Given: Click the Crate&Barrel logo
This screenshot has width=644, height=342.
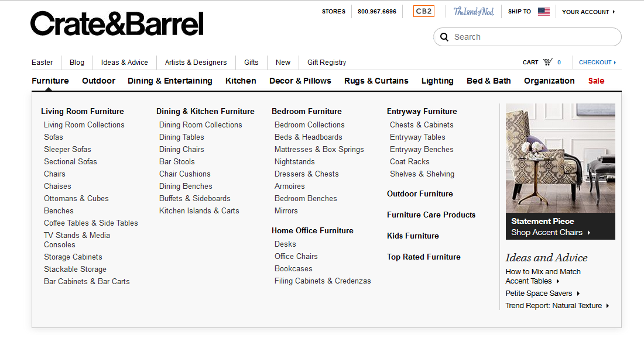Looking at the screenshot, I should [x=117, y=24].
